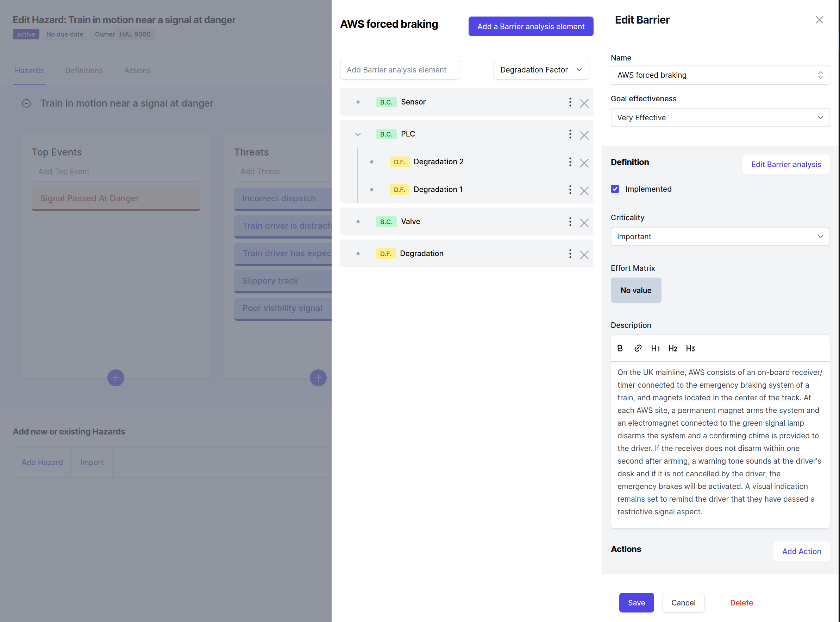
Task: Click Edit Barrier analysis link
Action: 786,164
